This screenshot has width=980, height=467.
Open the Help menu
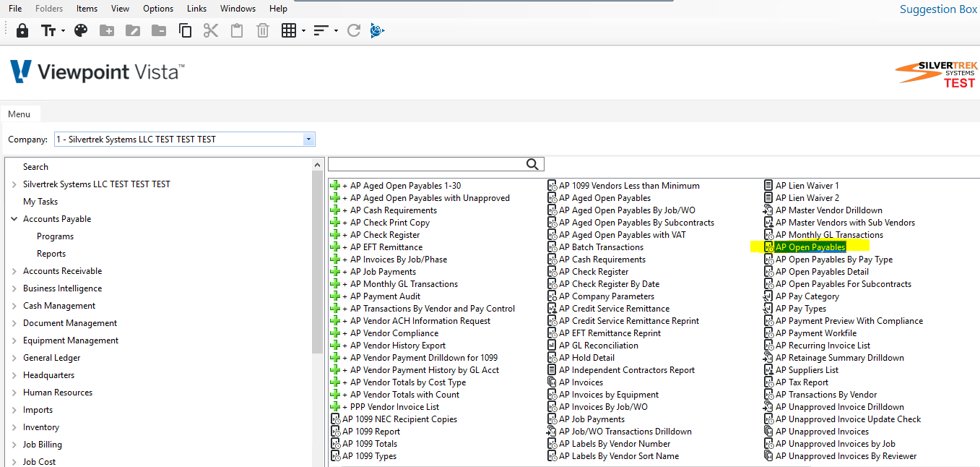tap(278, 9)
